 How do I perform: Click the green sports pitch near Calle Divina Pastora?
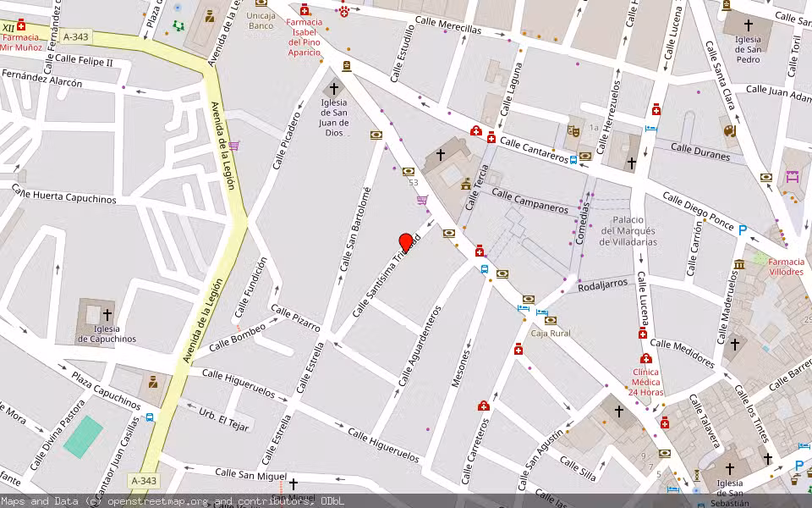click(84, 437)
